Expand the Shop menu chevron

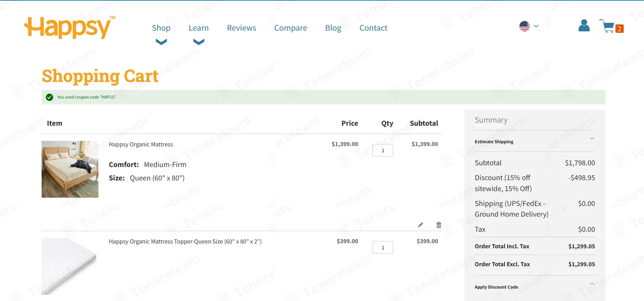click(161, 42)
